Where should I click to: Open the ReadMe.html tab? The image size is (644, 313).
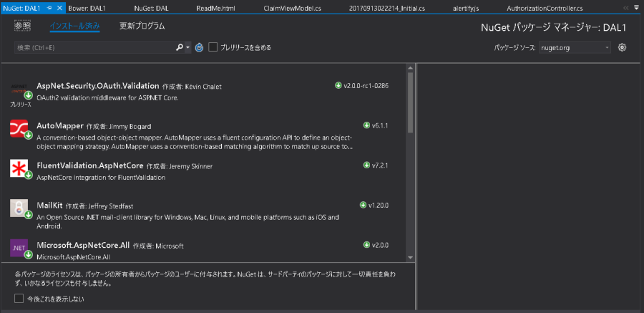pyautogui.click(x=215, y=8)
